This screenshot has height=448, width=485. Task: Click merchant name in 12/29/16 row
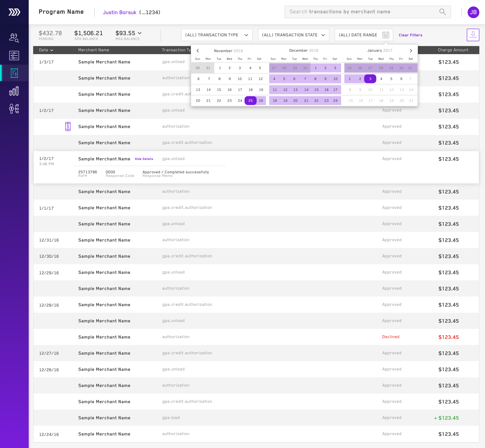point(104,272)
